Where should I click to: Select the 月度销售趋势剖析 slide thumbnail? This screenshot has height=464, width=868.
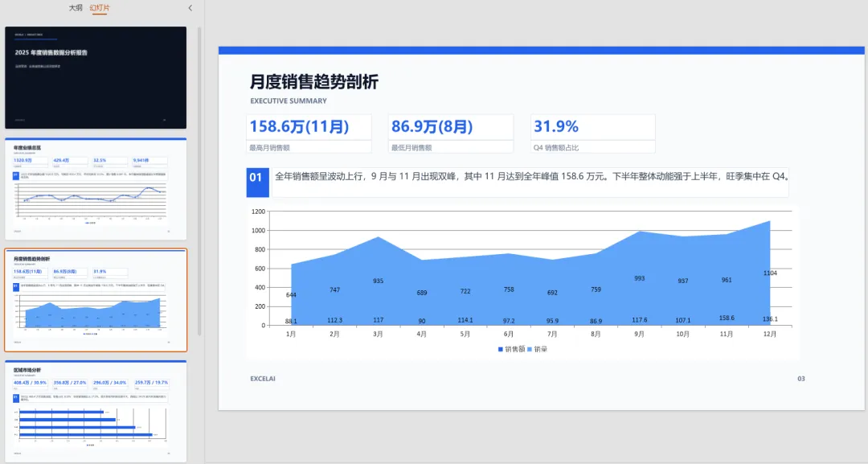click(x=96, y=300)
